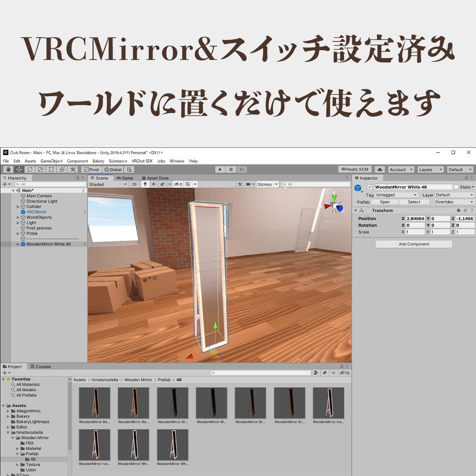Open the Custom Editor Tools icon
This screenshot has width=476, height=476.
(x=73, y=169)
